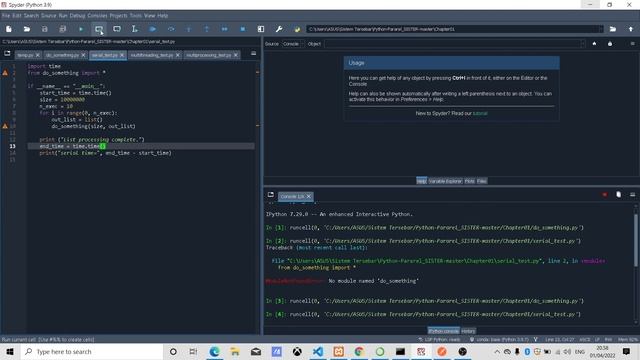Open Help menu in menu bar

pos(162,16)
